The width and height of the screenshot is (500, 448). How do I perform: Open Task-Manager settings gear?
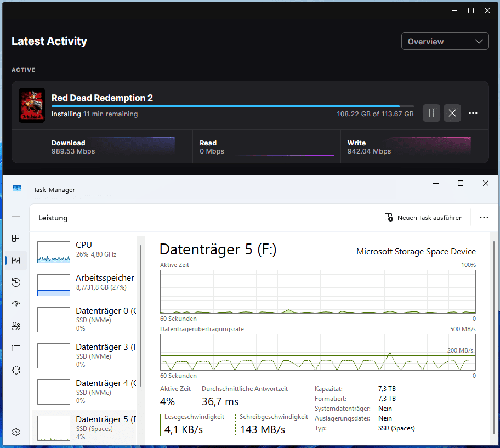[x=16, y=432]
